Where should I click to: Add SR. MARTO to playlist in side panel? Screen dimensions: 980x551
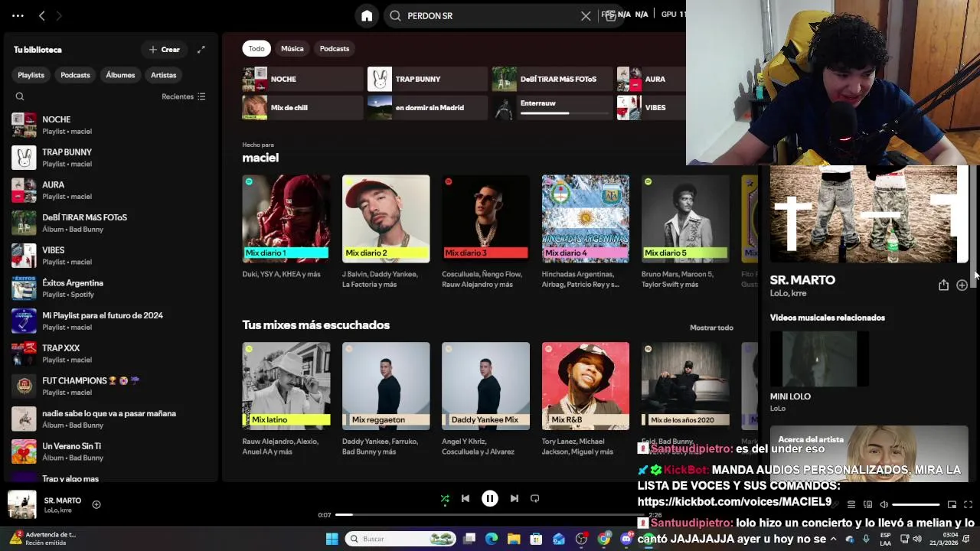(962, 285)
